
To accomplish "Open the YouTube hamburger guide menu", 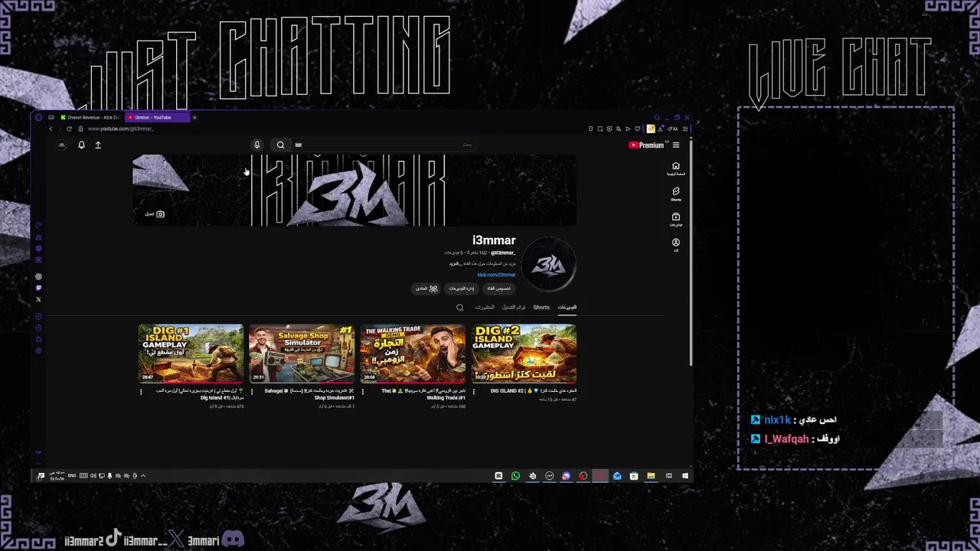I will (675, 145).
